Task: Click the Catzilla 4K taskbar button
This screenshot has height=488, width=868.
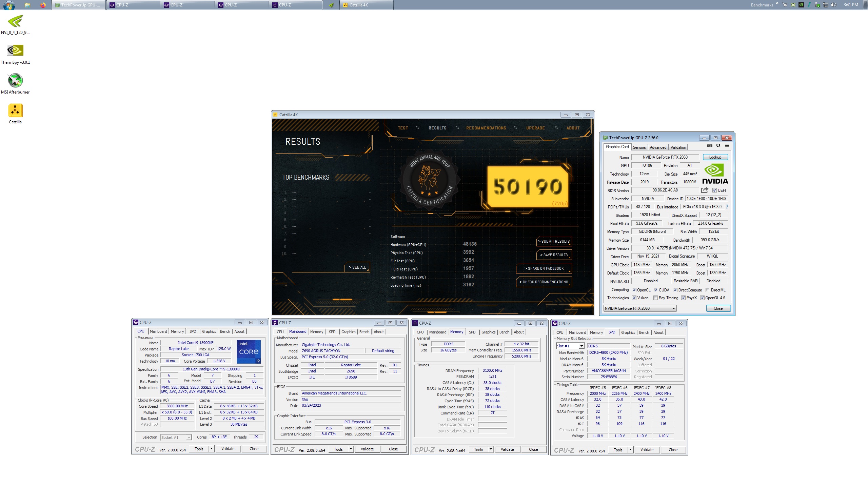Action: coord(366,5)
